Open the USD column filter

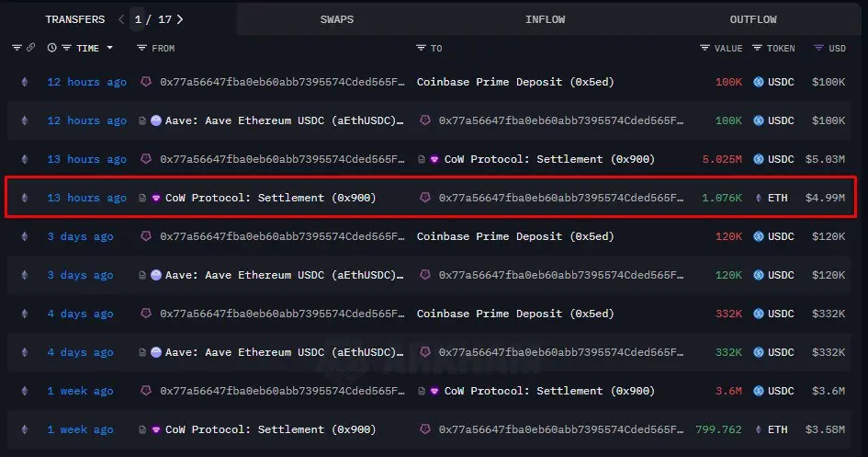pos(818,48)
